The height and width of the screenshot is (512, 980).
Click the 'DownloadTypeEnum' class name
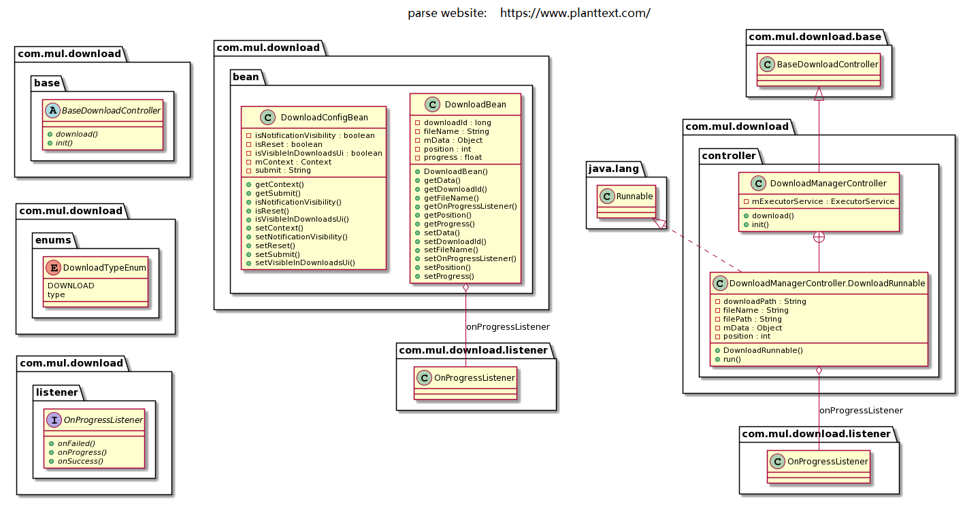[x=104, y=267]
